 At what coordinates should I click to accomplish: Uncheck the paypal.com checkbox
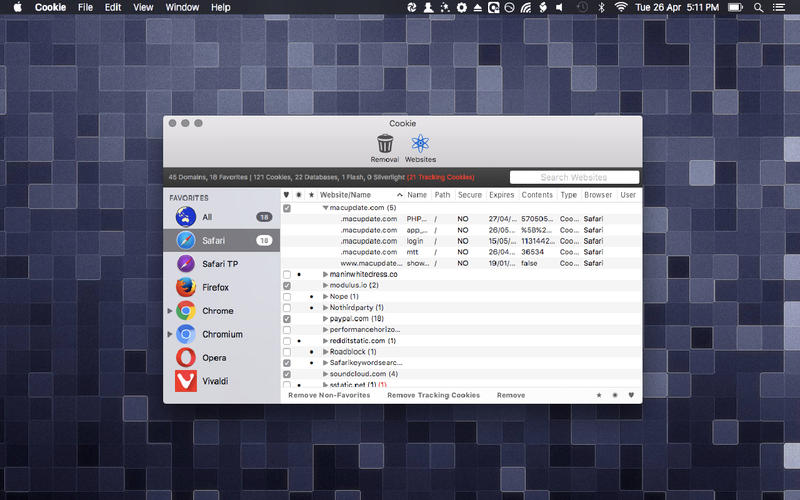(287, 319)
